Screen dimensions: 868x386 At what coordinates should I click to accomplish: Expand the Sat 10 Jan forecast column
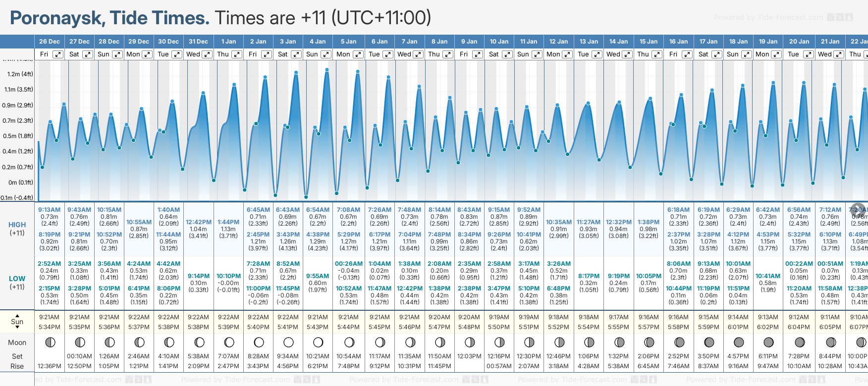tap(507, 54)
